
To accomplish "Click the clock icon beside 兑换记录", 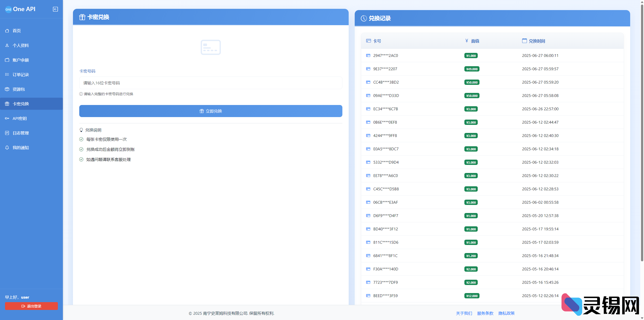I will (364, 18).
